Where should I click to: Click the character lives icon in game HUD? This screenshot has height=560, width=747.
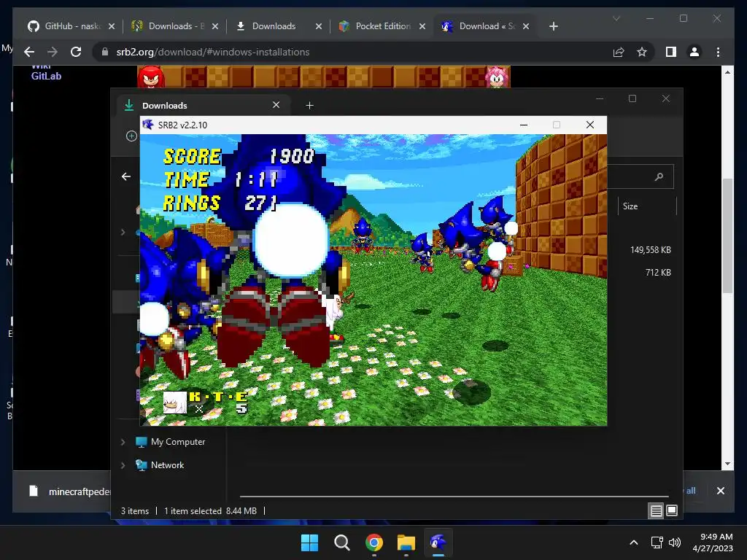(174, 402)
